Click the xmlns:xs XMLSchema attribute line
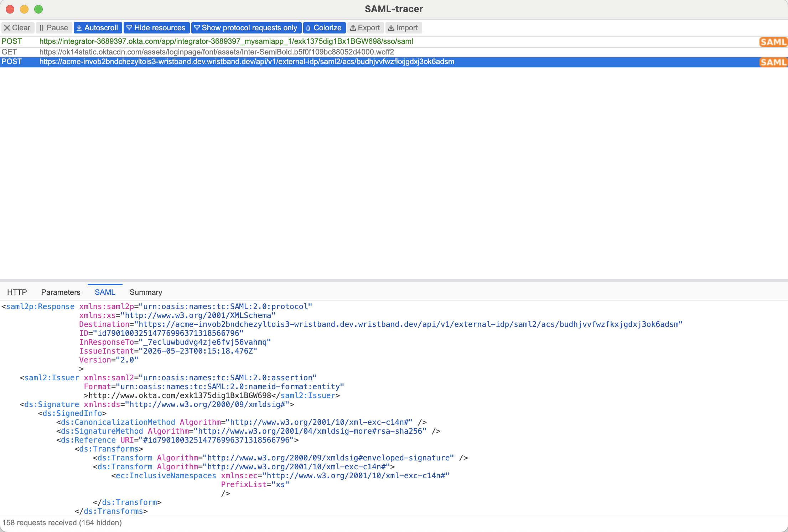 tap(177, 315)
